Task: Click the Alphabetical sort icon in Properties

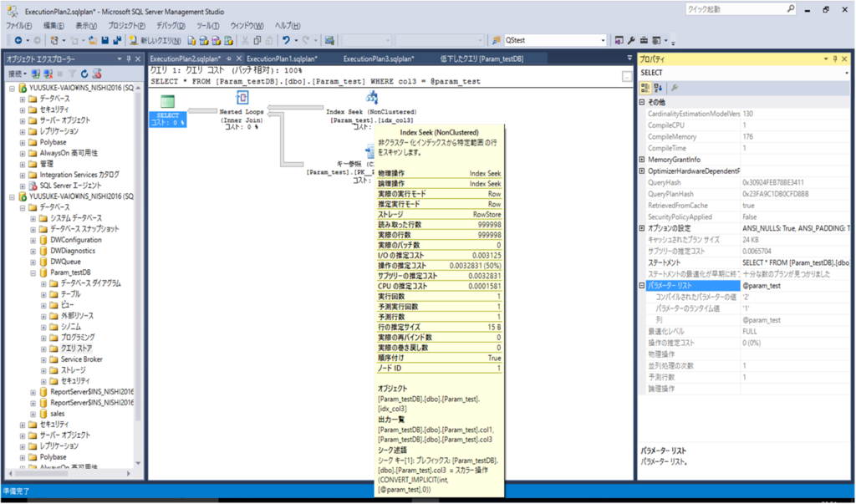Action: [658, 88]
